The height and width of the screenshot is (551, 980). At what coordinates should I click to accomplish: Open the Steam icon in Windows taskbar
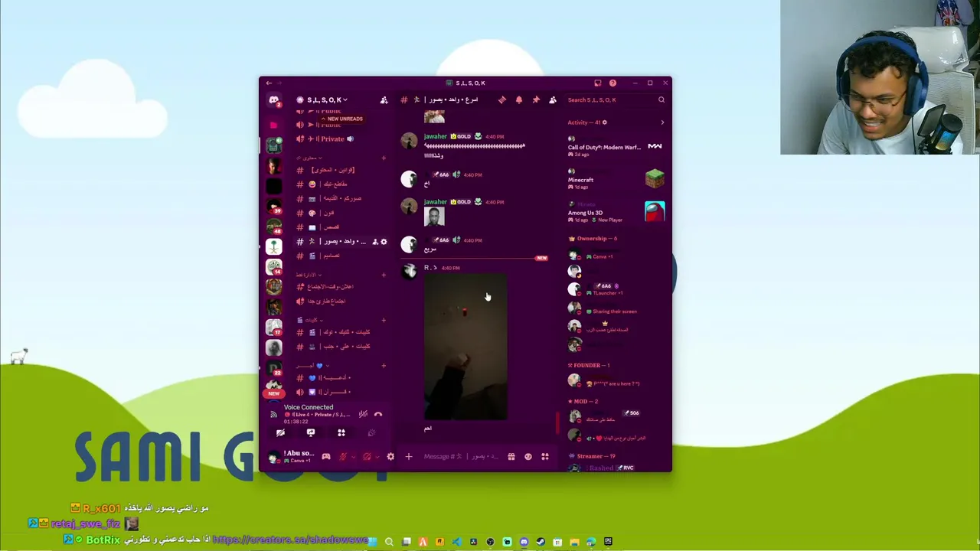coord(541,542)
